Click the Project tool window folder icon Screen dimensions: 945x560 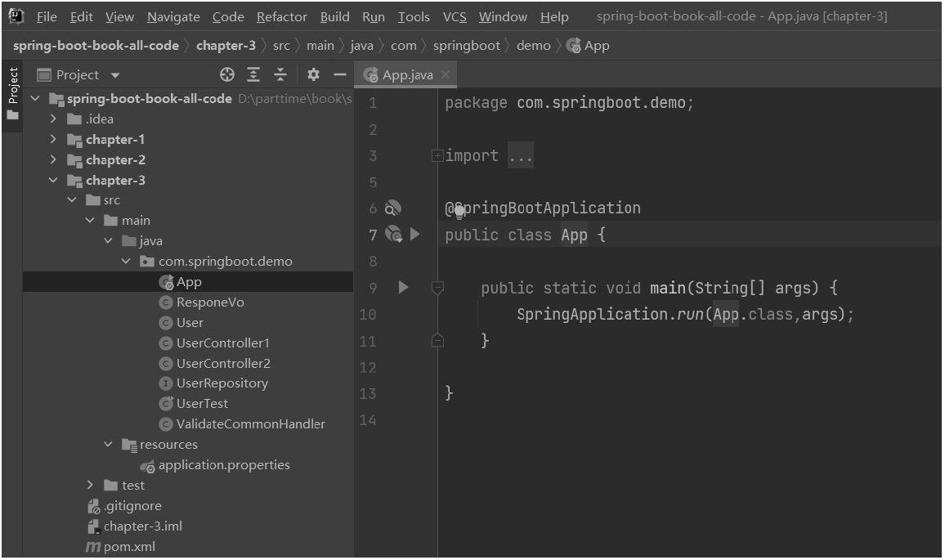44,74
